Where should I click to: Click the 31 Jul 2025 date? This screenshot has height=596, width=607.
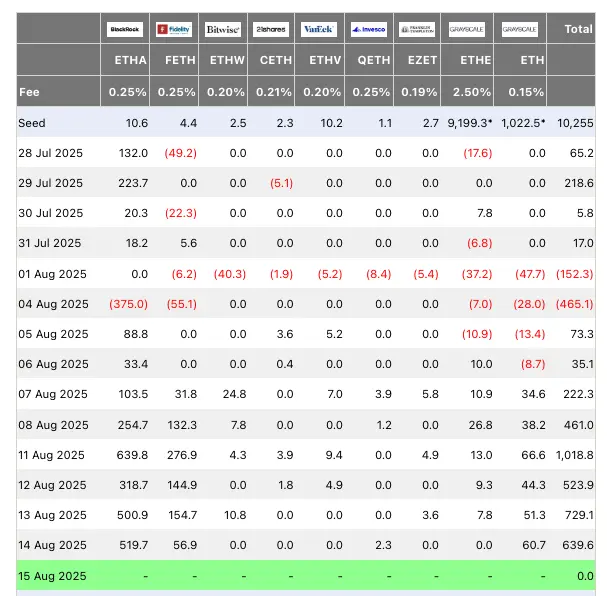point(50,243)
